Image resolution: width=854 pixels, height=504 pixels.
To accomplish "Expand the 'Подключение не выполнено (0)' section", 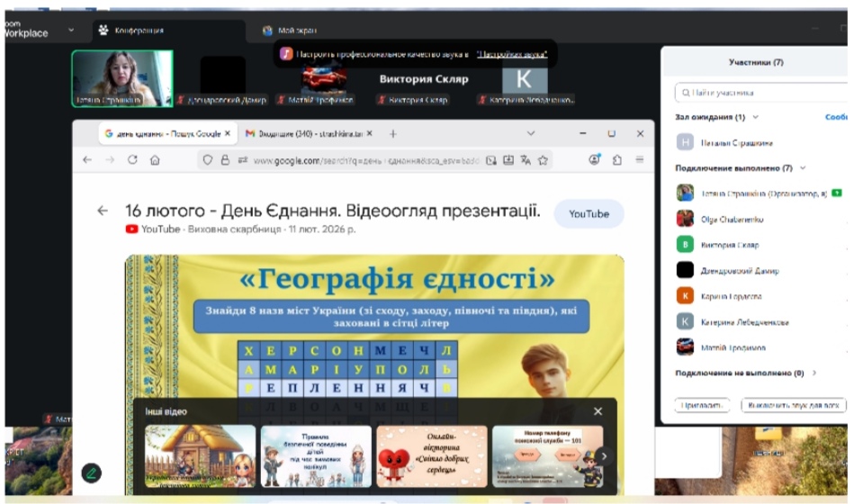I will pyautogui.click(x=814, y=373).
